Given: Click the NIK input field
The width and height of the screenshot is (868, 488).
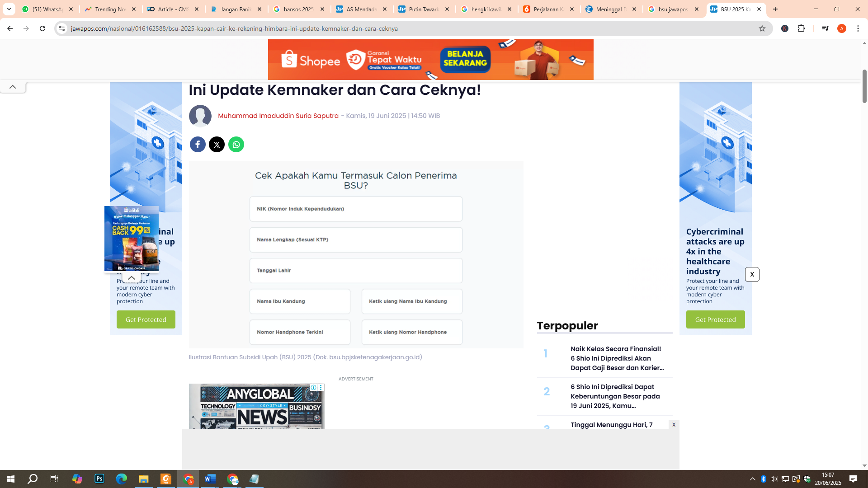Looking at the screenshot, I should click(356, 209).
